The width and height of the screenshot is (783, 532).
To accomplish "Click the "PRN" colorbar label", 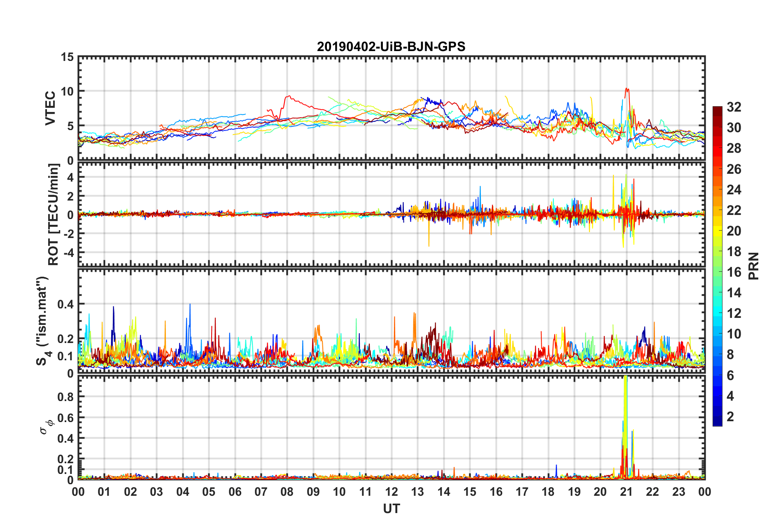I will [x=754, y=266].
